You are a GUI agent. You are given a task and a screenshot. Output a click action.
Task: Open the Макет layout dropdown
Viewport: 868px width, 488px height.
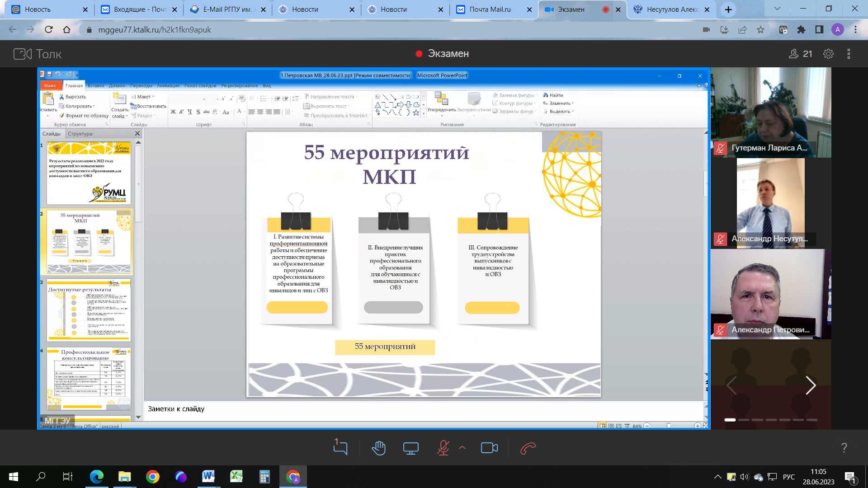tap(143, 97)
